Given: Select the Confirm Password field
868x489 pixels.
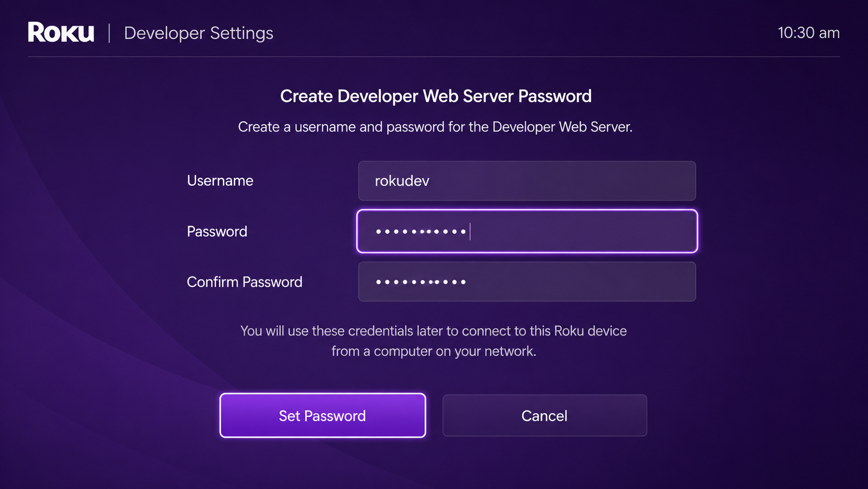Looking at the screenshot, I should [x=527, y=282].
